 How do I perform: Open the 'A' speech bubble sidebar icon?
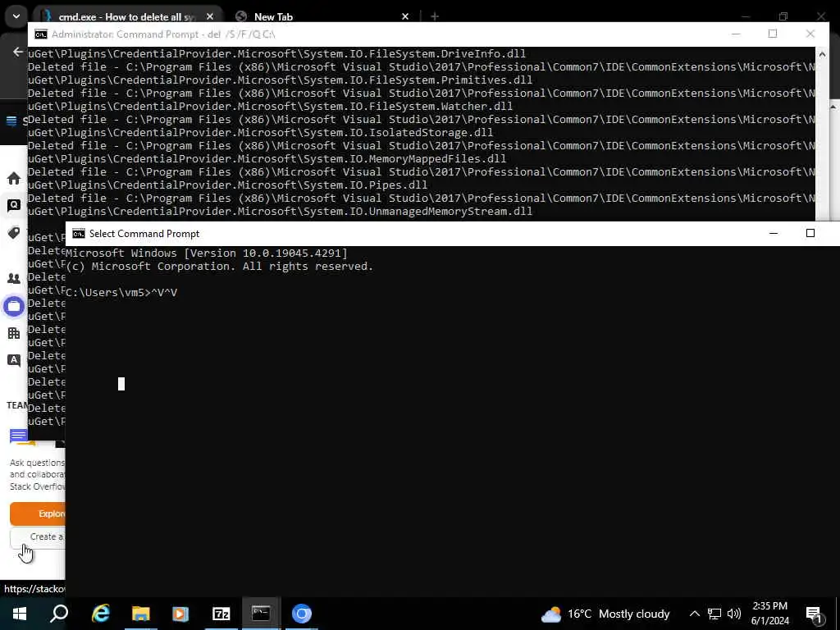click(x=14, y=361)
